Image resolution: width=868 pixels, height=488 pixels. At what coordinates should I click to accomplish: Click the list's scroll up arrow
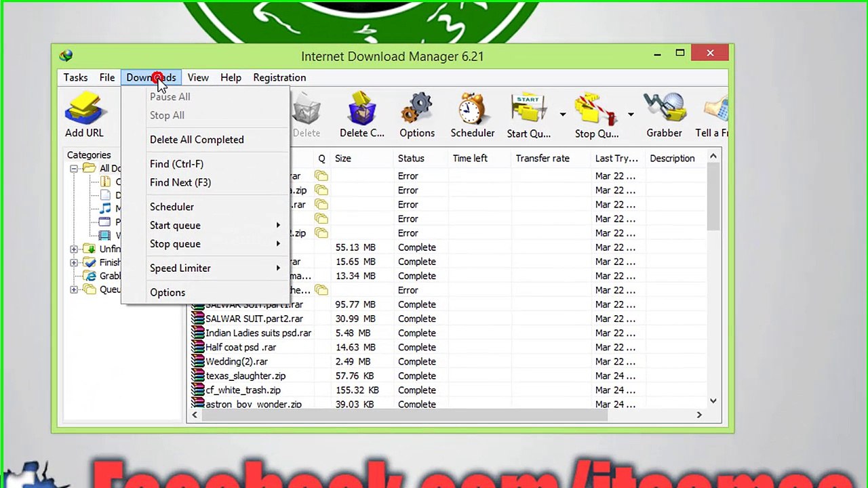(713, 157)
